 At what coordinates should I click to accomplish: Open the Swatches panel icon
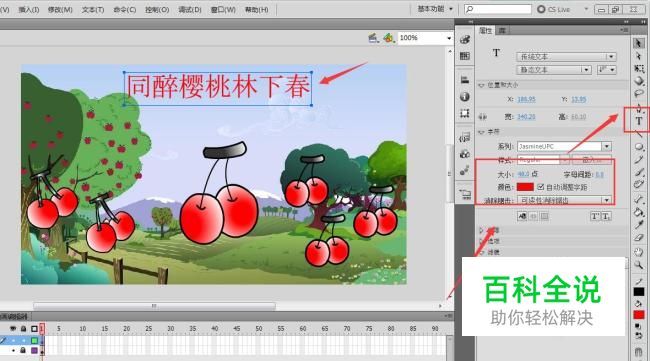465,56
